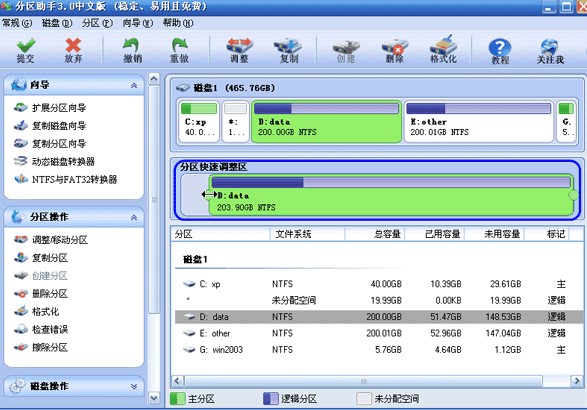587x410 pixels.
Task: Expand the 磁盘操作 panel
Action: coord(134,386)
